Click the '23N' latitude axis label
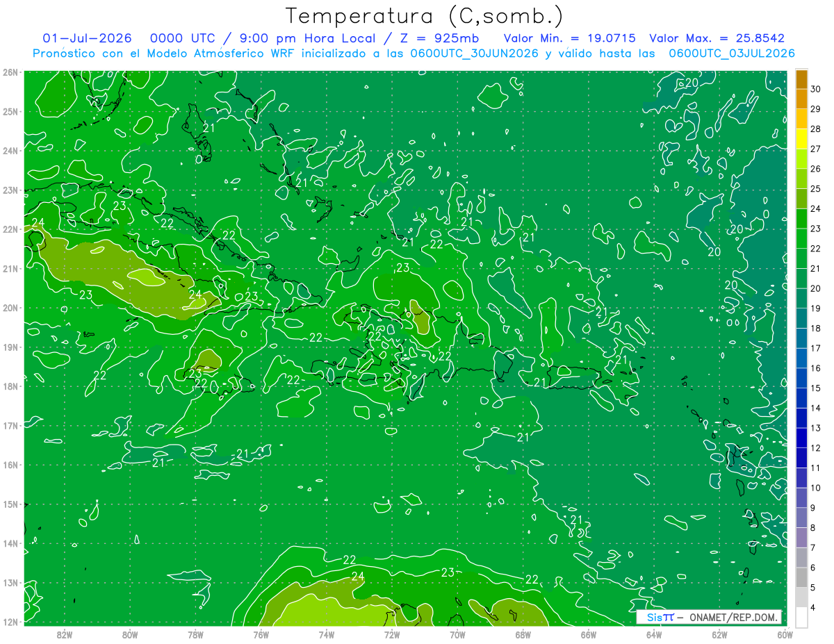 (x=10, y=190)
